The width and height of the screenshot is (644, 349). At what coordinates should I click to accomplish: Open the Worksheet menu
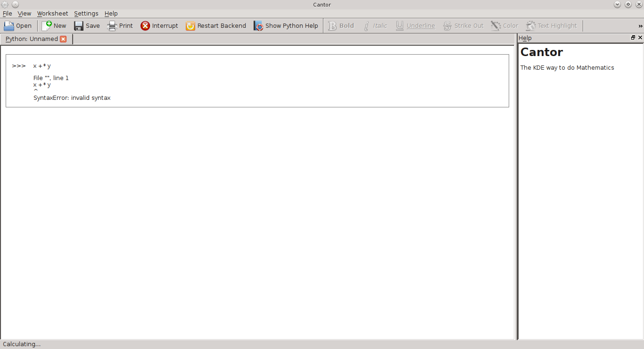coord(52,14)
